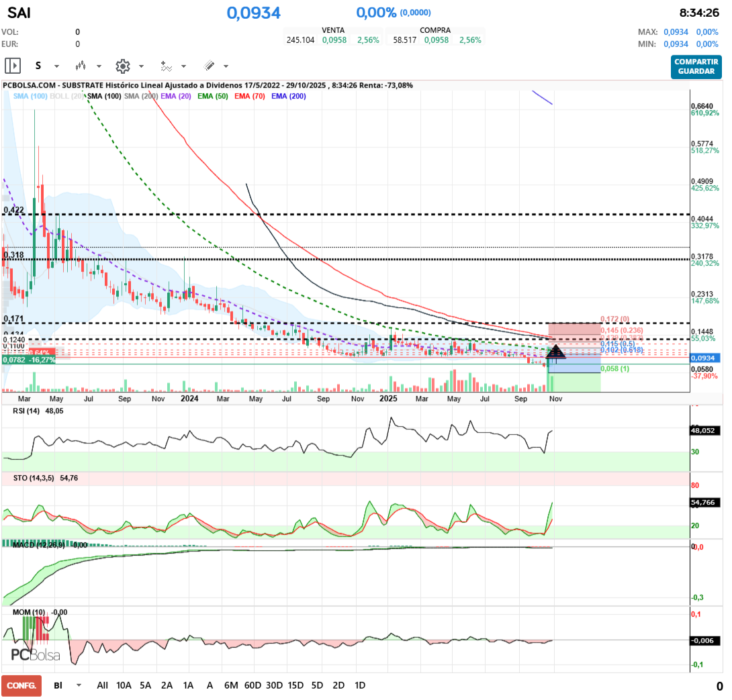Expand the dropdown arrow beside gear icon
The width and height of the screenshot is (732, 700).
pyautogui.click(x=141, y=66)
